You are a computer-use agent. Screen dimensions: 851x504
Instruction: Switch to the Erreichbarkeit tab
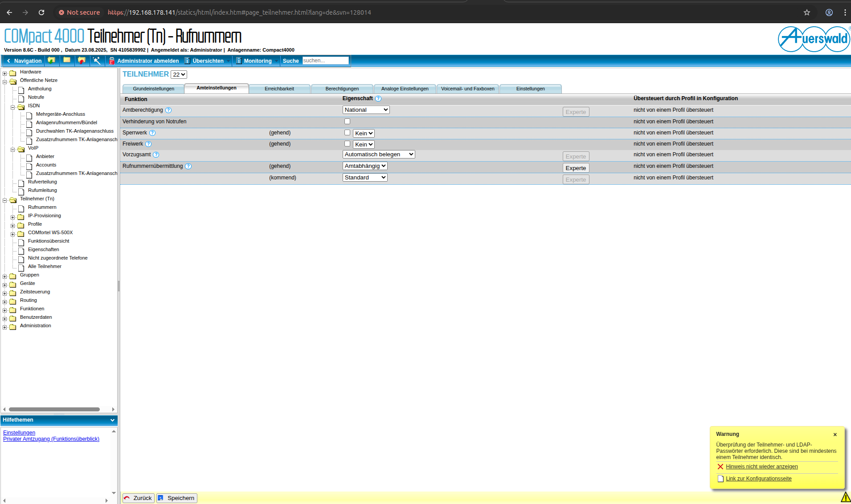pyautogui.click(x=279, y=89)
